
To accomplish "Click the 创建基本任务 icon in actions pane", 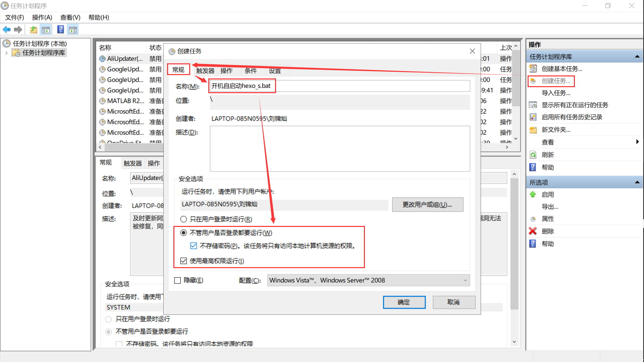I will pos(533,69).
